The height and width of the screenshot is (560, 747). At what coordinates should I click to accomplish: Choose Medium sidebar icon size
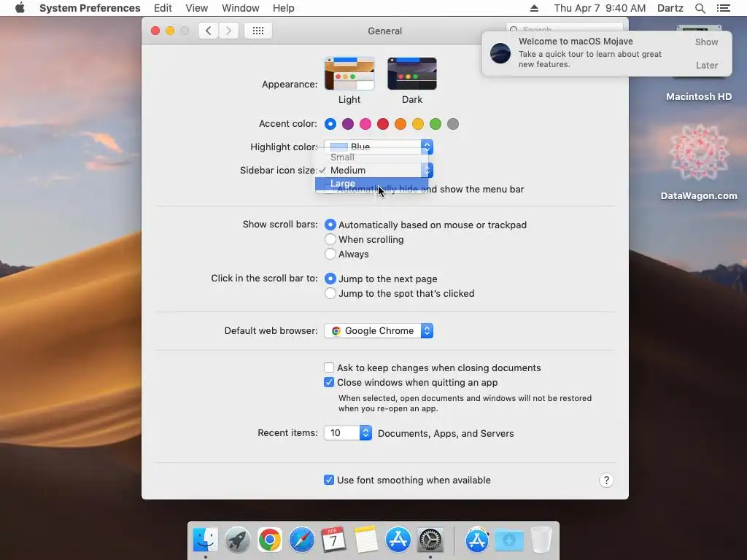371,170
